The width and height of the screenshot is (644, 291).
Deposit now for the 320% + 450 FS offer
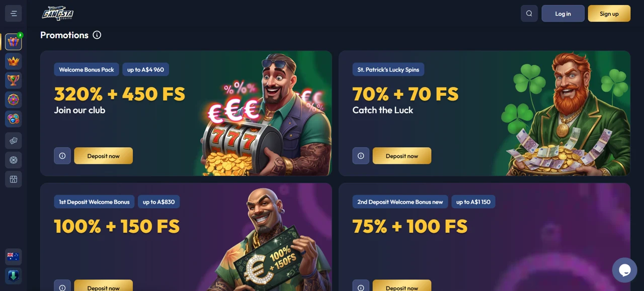pos(103,156)
